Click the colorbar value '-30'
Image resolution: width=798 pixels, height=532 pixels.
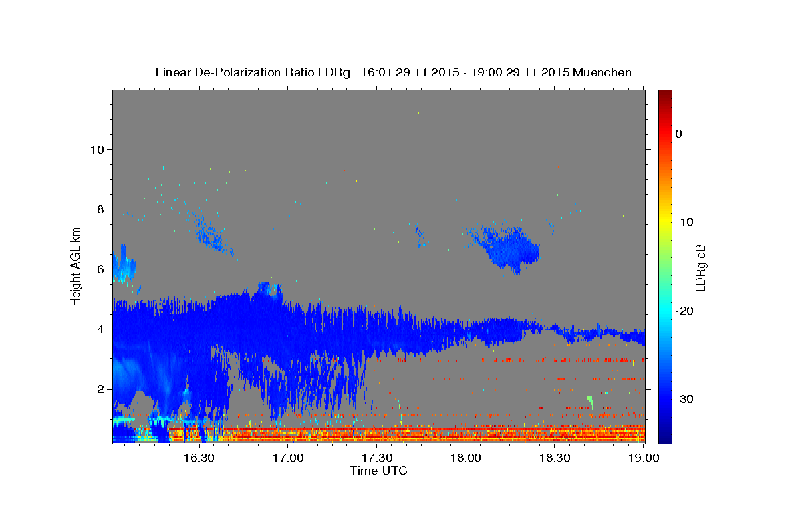point(684,399)
